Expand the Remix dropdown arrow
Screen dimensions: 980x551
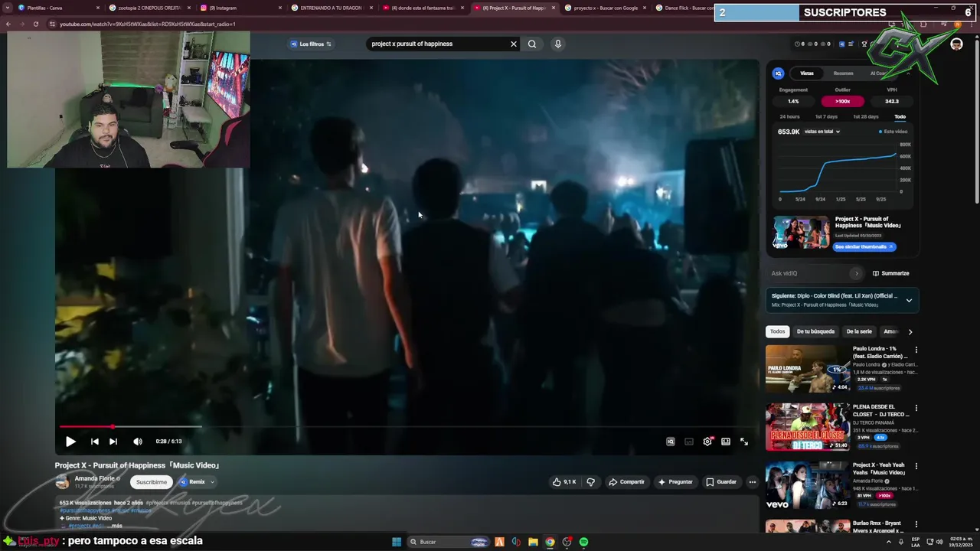pyautogui.click(x=212, y=482)
